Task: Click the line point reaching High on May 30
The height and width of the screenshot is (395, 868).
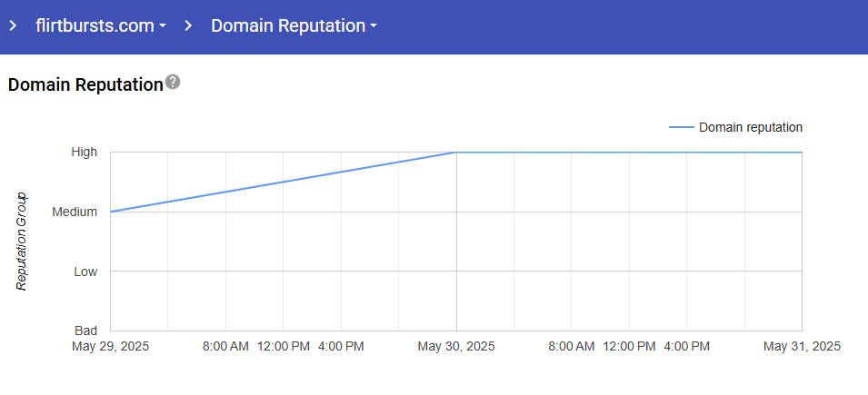Action: click(x=456, y=153)
